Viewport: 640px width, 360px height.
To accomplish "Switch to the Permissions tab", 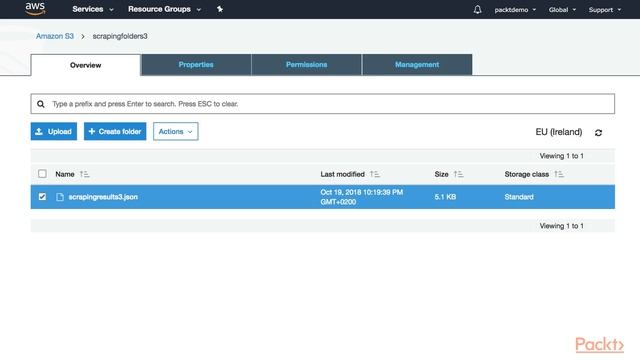I will point(307,64).
